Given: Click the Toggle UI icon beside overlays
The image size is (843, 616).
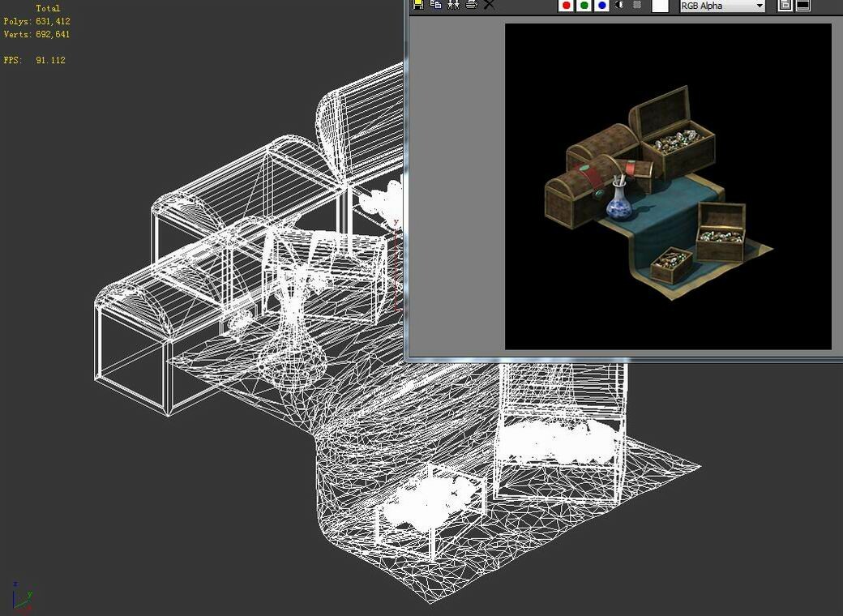Looking at the screenshot, I should pyautogui.click(x=802, y=5).
